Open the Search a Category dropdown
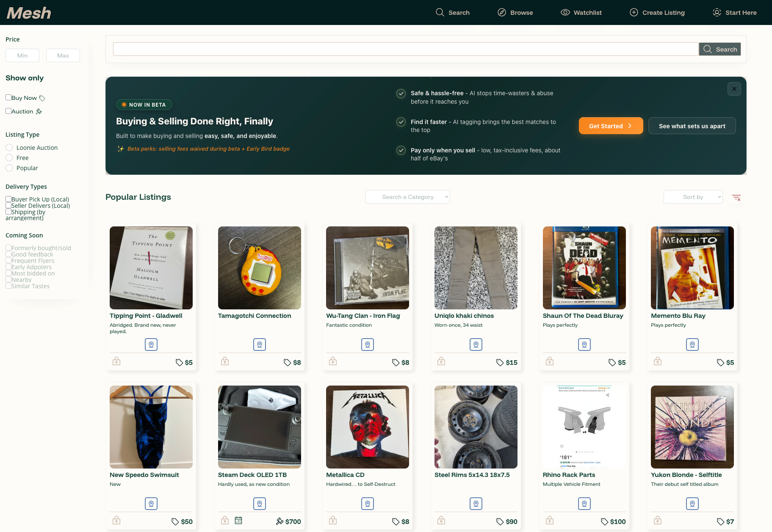This screenshot has height=532, width=772. (x=408, y=197)
